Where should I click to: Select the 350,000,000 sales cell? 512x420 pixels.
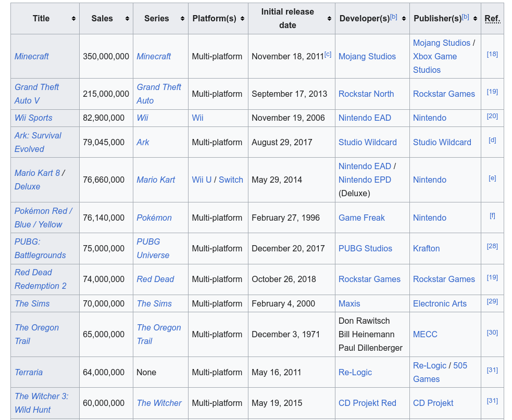point(106,56)
